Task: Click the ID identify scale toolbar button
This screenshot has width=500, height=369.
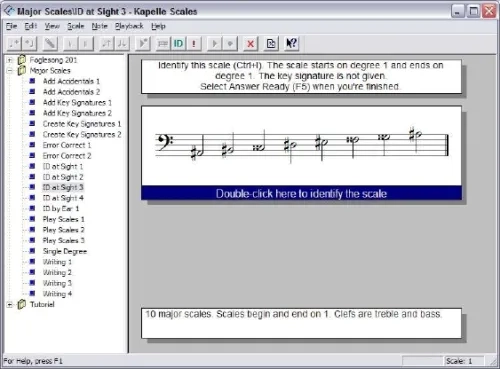Action: point(178,43)
